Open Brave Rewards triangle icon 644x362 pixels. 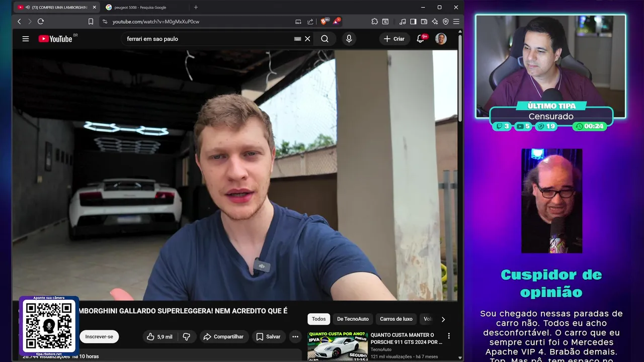pyautogui.click(x=336, y=22)
